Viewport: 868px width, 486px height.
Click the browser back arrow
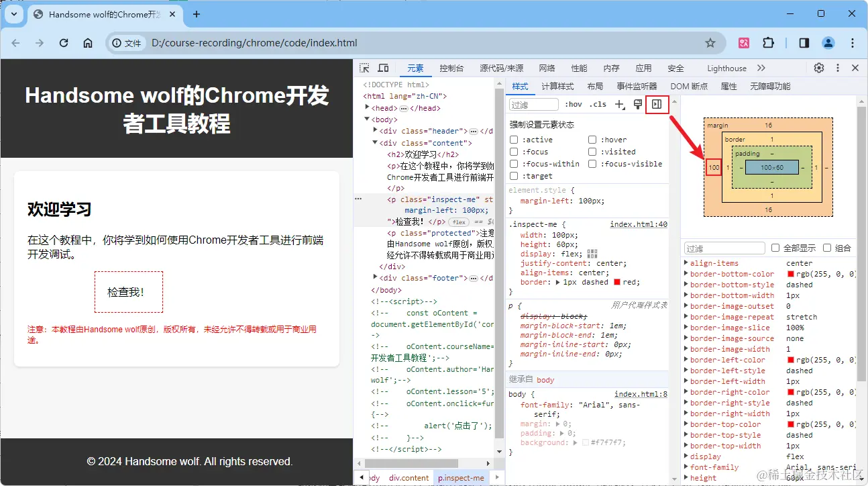click(16, 43)
